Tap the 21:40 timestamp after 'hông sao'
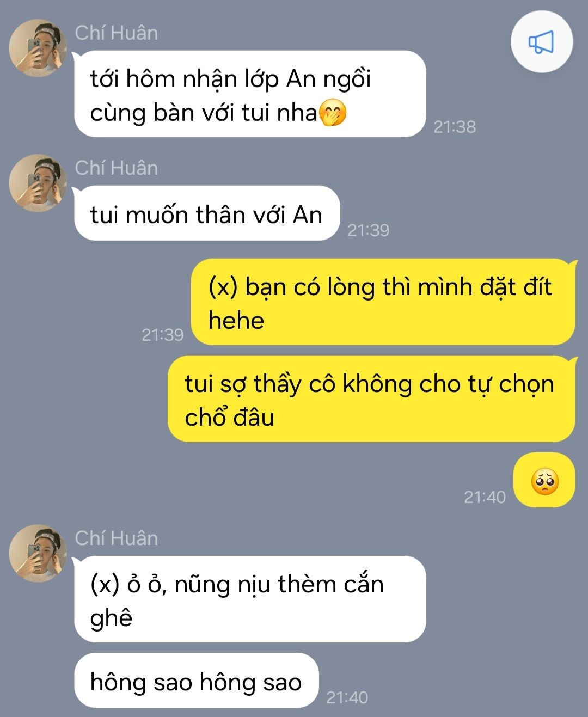588x717 pixels. point(347,697)
